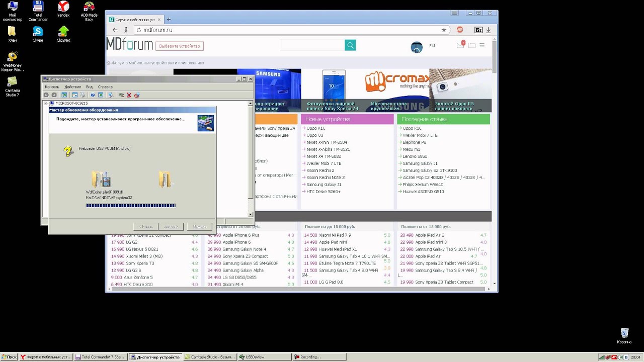The image size is (644, 362).
Task: Open the forum folder icon near the avatar
Action: pyautogui.click(x=471, y=45)
